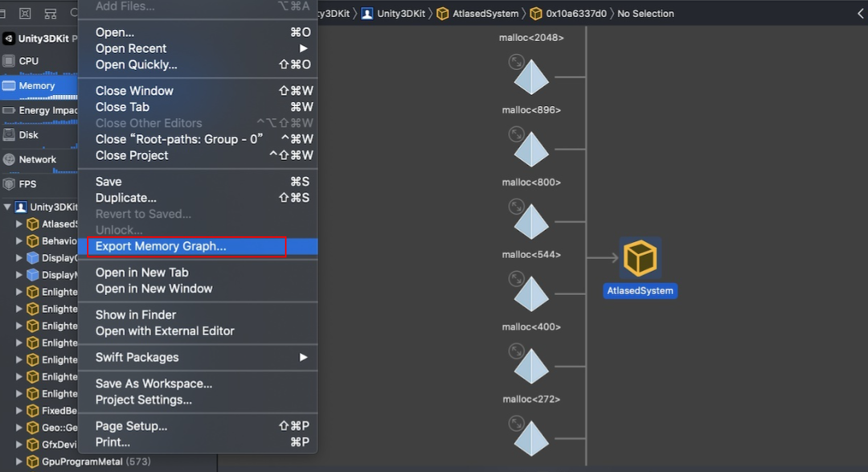Click the malloc<544> node pyramid
Screen dimensions: 868x472
pyautogui.click(x=531, y=294)
